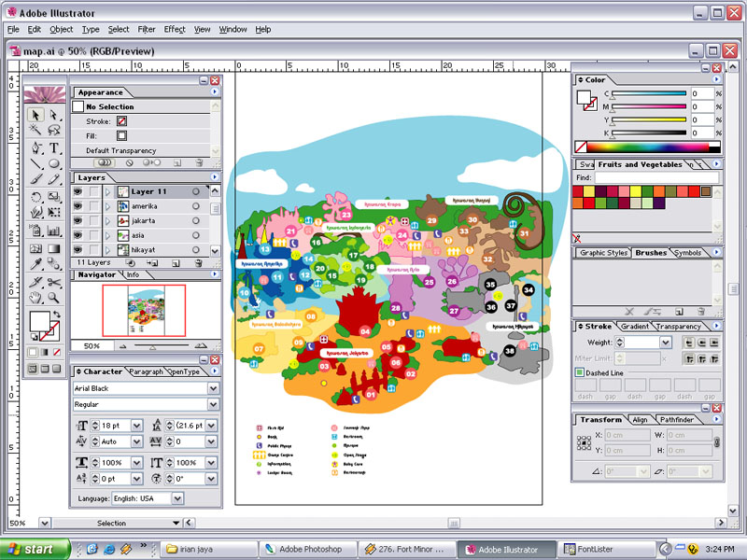
Task: Open the Filter menu
Action: point(145,29)
